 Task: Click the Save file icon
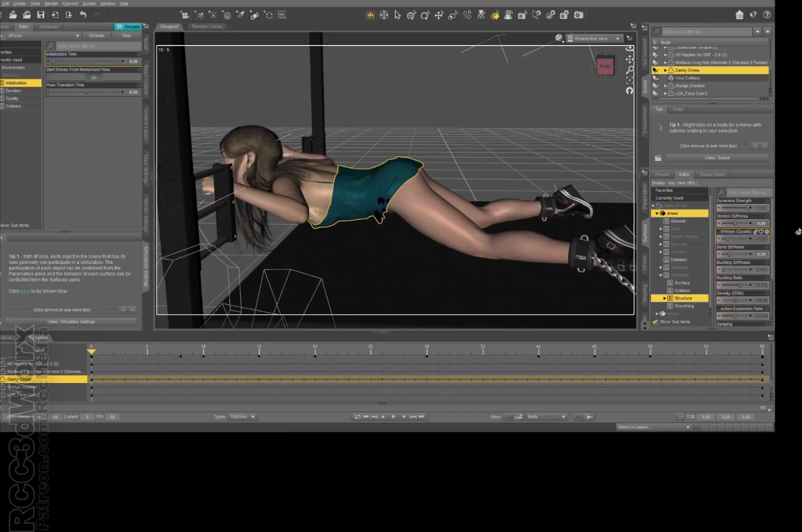[x=41, y=15]
